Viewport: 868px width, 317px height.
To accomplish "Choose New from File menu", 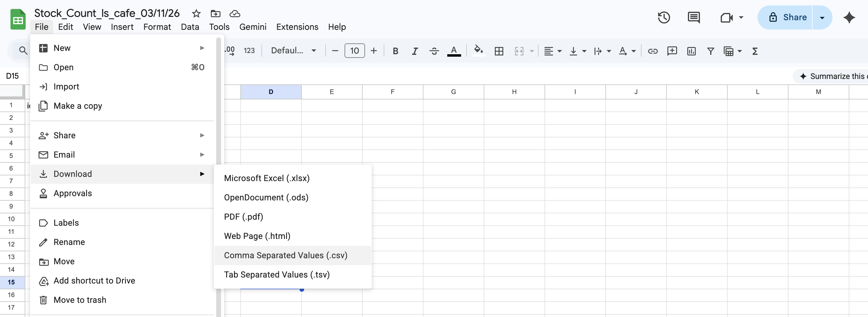I will coord(122,48).
